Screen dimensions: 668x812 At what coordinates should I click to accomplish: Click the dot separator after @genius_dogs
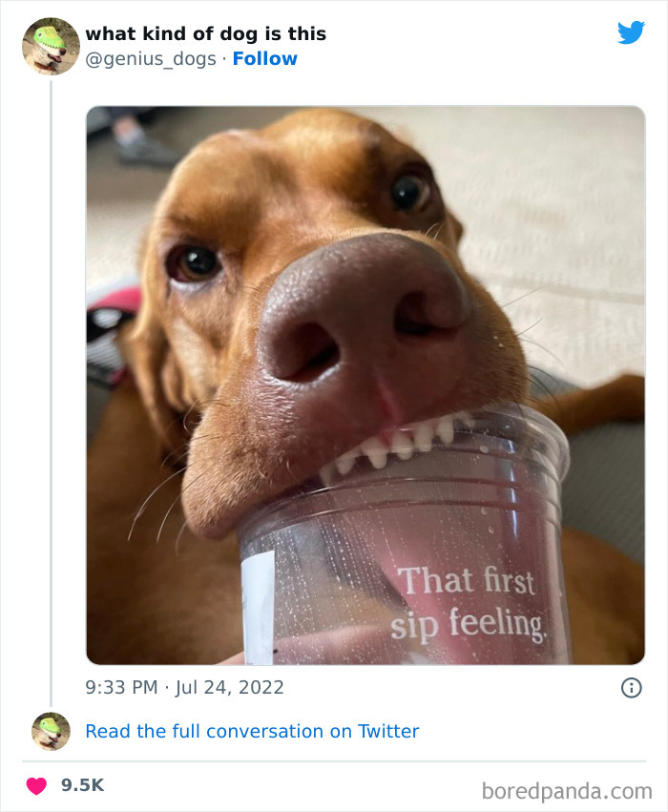[221, 59]
